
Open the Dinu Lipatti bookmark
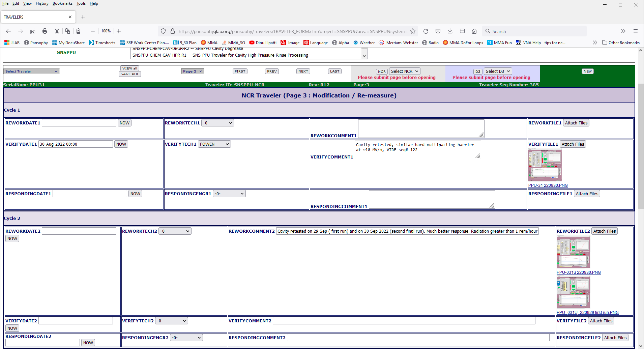263,42
